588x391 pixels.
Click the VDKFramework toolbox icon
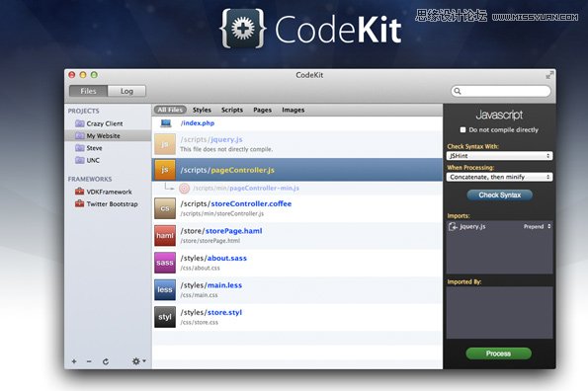[x=79, y=192]
